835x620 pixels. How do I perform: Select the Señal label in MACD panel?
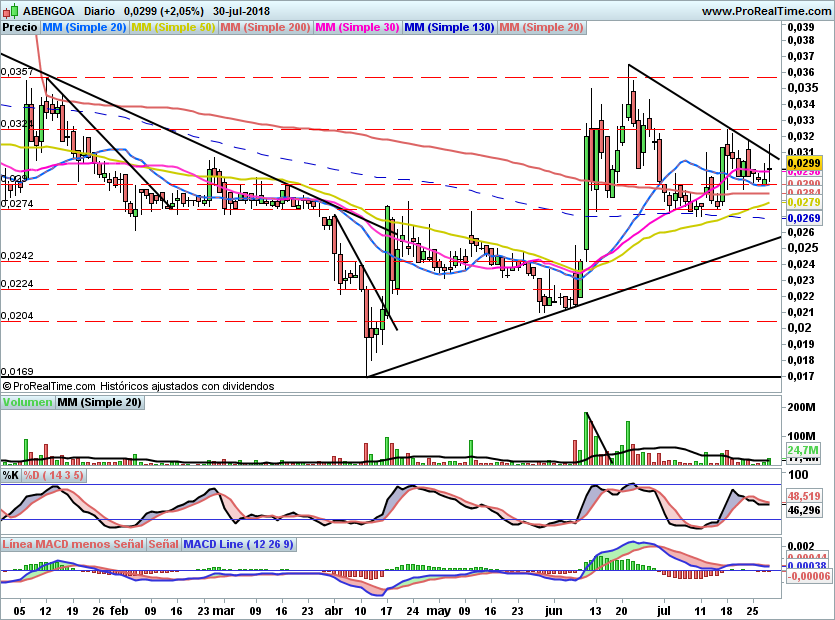(x=163, y=544)
